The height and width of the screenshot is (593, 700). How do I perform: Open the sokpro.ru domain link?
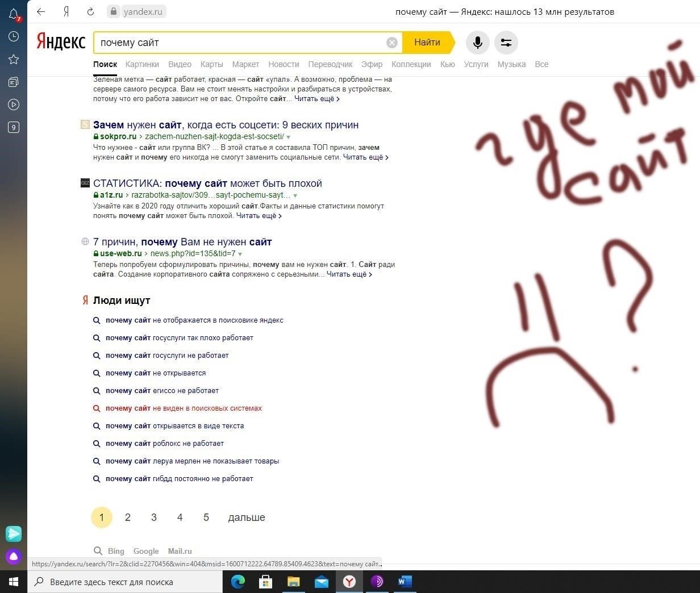click(x=118, y=136)
